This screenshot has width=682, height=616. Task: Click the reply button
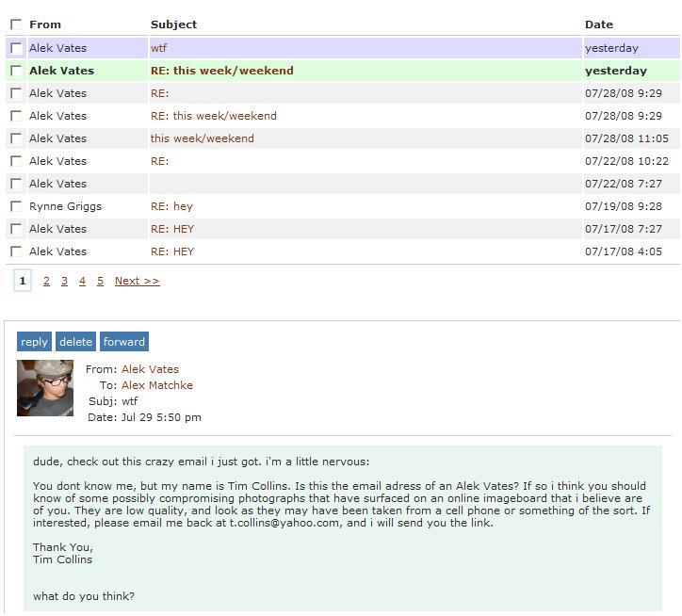coord(34,342)
